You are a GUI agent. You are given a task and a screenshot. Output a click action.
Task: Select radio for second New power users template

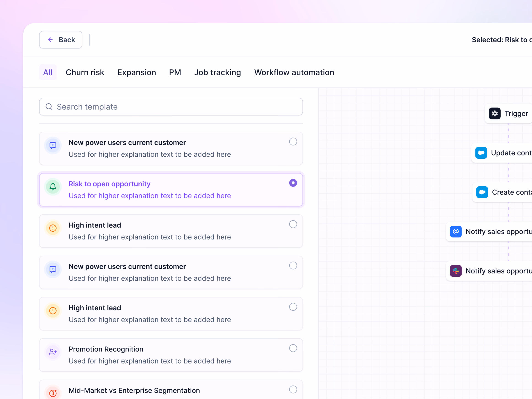click(293, 266)
